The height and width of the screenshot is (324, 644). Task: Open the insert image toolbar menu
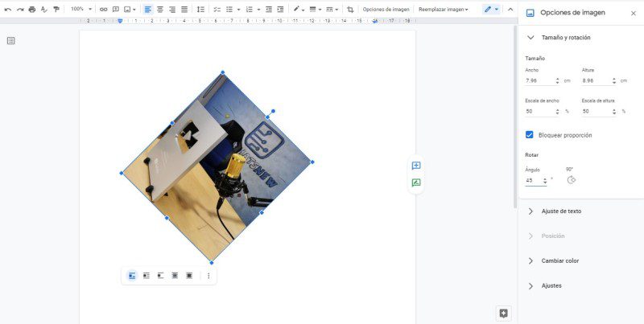[x=130, y=9]
